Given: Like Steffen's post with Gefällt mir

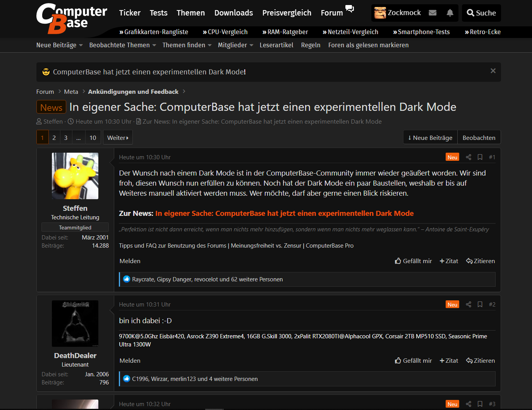Looking at the screenshot, I should 413,261.
